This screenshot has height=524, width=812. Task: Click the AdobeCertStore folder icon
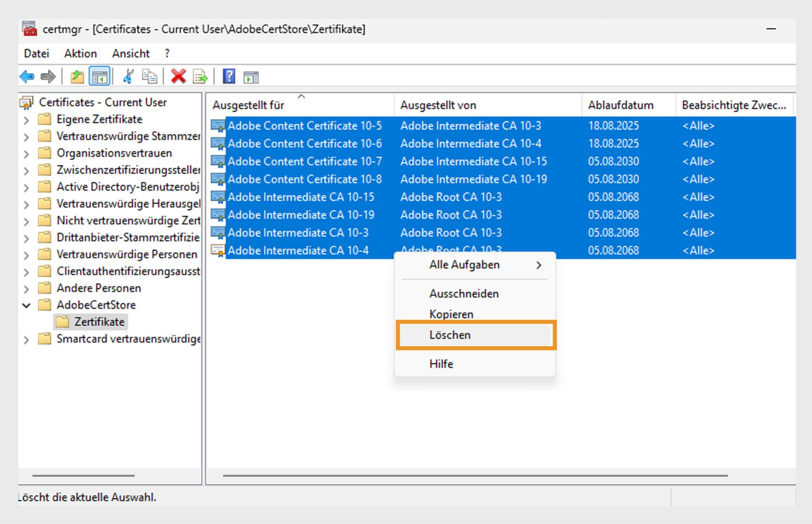point(44,305)
